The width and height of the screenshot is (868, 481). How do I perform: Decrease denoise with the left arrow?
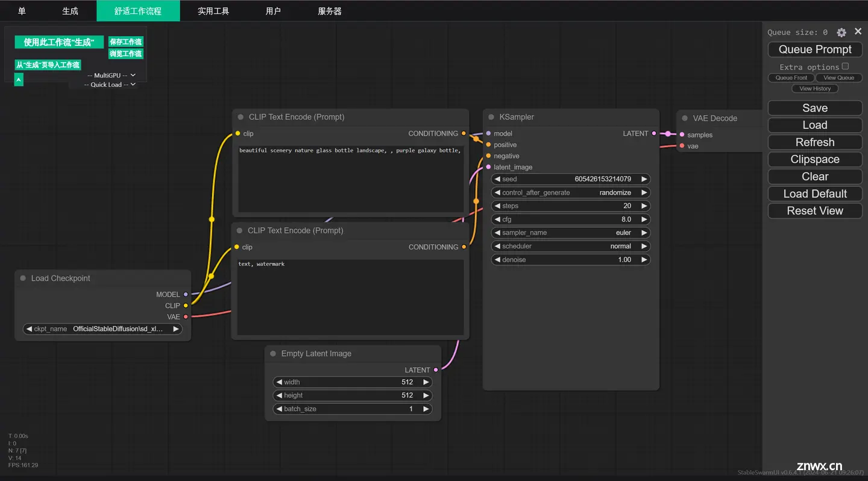497,260
